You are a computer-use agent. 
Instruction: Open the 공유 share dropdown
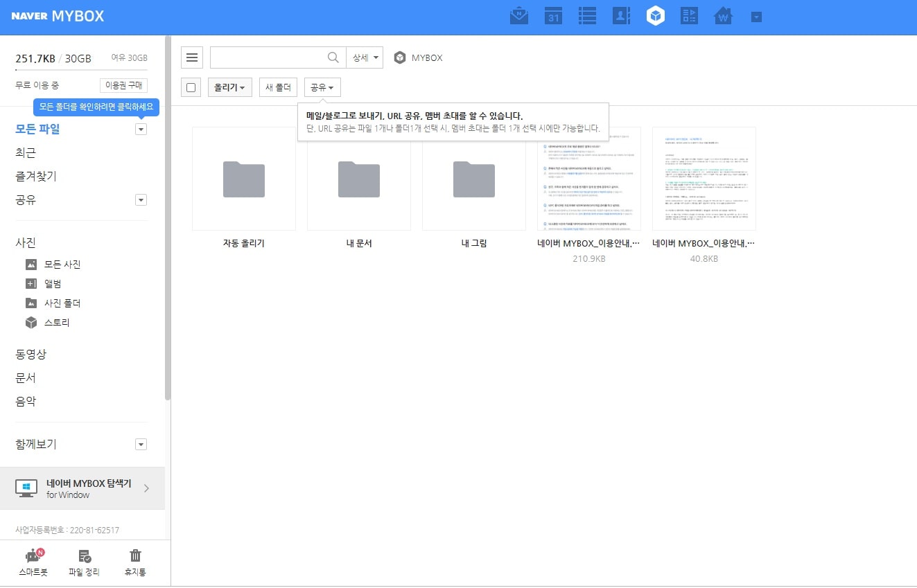pyautogui.click(x=322, y=87)
